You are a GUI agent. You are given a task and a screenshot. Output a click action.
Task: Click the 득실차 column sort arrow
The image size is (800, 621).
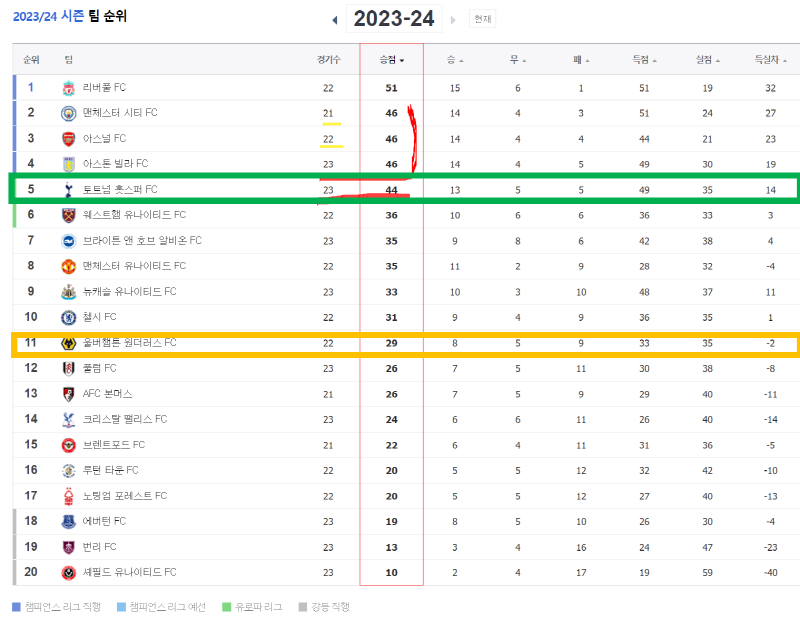point(786,60)
